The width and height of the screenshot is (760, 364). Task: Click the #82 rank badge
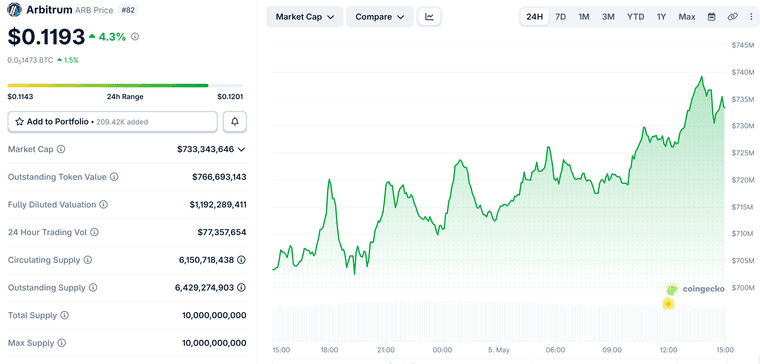127,10
